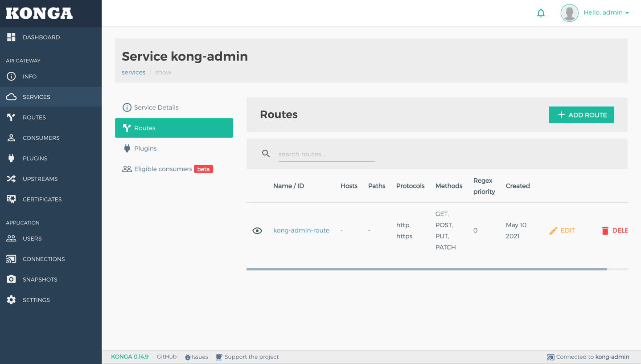
Task: Click the Users people icon
Action: (11, 239)
